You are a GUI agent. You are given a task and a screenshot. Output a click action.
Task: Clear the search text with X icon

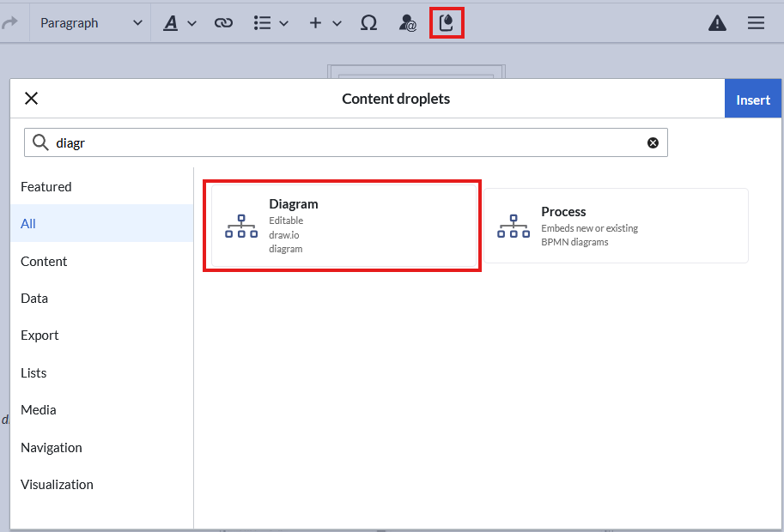(x=653, y=143)
